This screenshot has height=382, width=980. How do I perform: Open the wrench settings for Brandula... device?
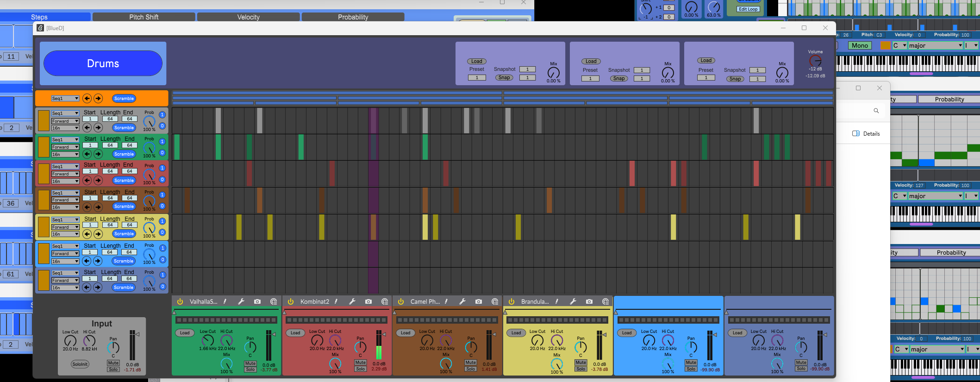[x=573, y=301]
